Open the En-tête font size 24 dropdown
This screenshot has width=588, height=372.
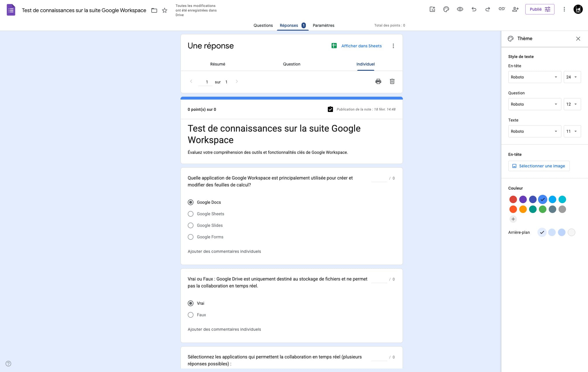[572, 77]
